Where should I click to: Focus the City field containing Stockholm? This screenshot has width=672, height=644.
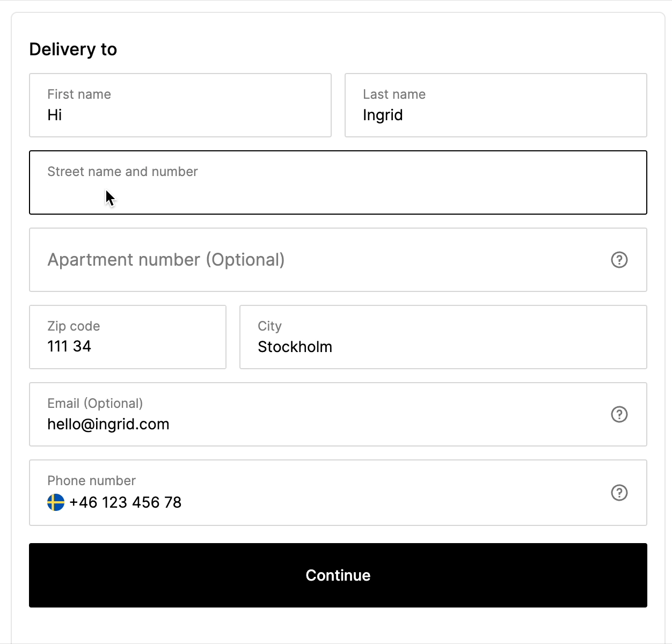(443, 337)
